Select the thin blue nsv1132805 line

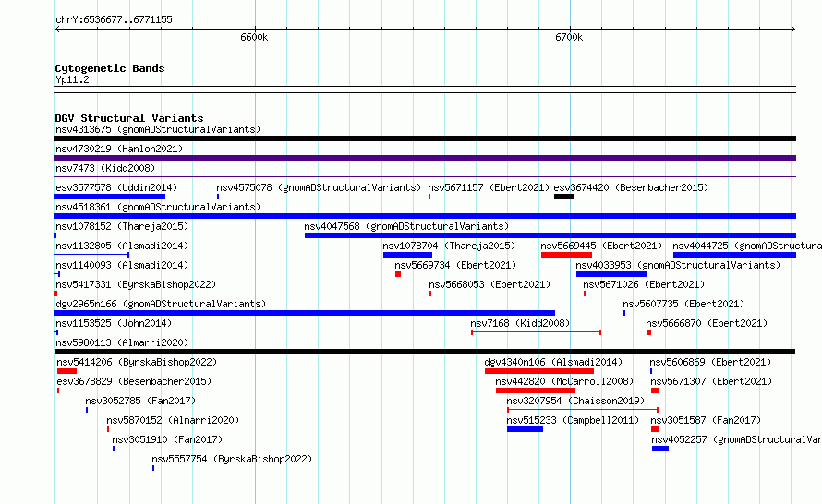pyautogui.click(x=92, y=255)
